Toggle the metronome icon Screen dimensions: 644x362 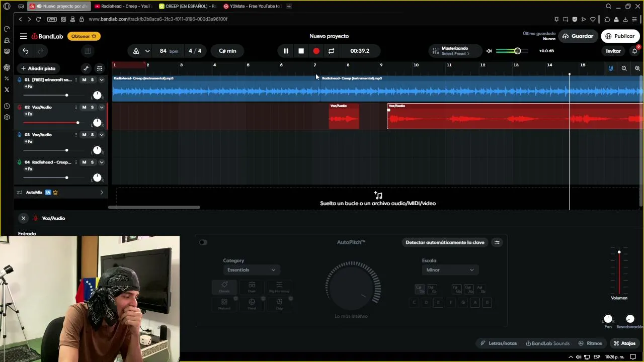[x=136, y=51]
